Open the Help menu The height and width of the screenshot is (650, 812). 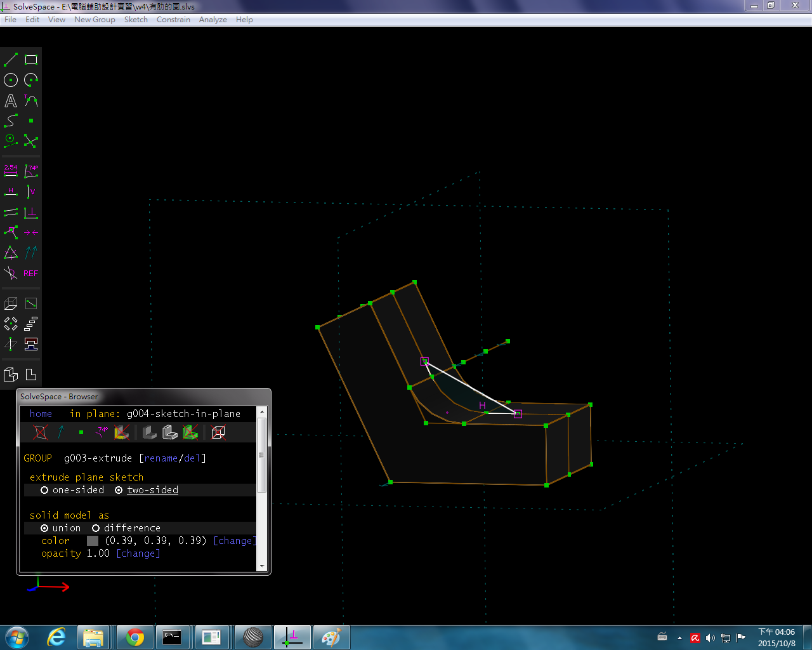coord(244,20)
